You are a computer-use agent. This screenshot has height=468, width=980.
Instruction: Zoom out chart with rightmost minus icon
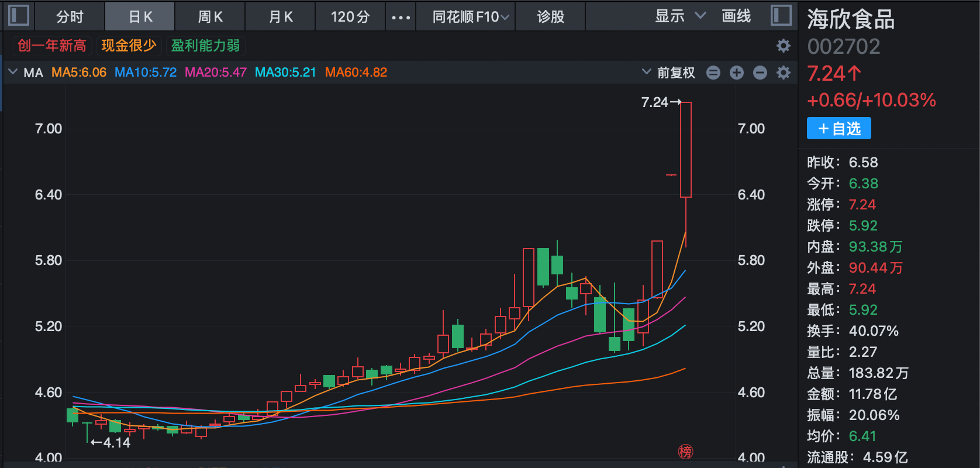tap(760, 73)
